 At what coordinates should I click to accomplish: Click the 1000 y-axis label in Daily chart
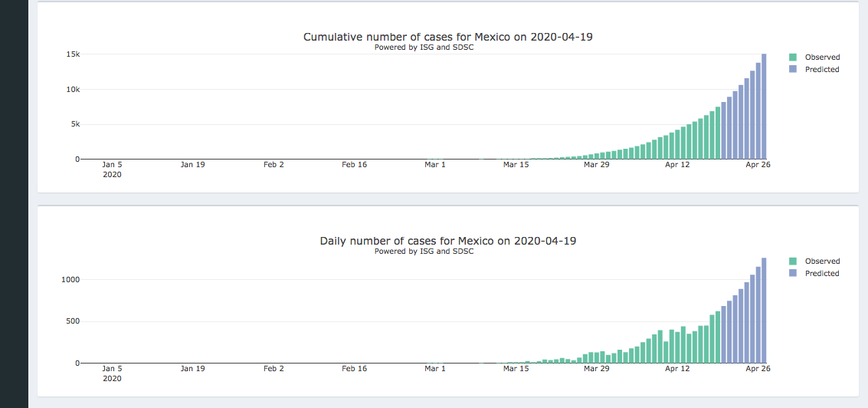coord(70,279)
